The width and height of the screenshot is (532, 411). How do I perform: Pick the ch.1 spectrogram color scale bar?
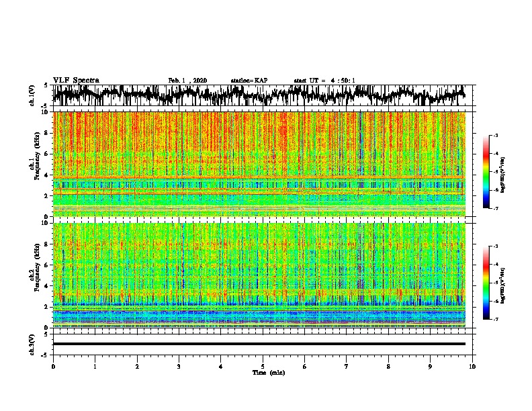pos(486,172)
